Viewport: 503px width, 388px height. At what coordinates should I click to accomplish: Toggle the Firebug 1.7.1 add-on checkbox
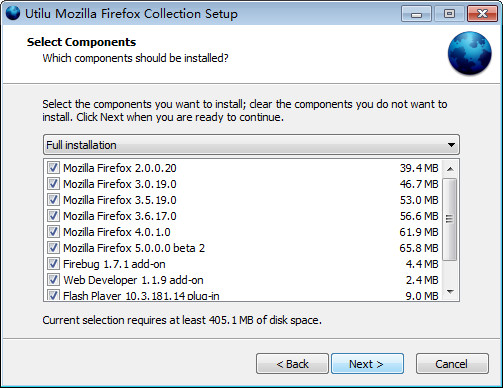53,264
